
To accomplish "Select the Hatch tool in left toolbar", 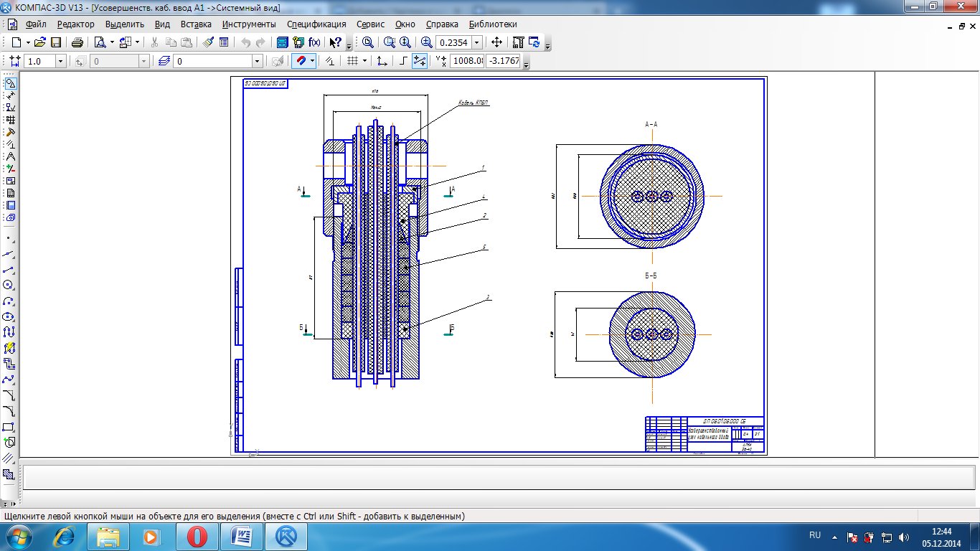I will click(9, 474).
